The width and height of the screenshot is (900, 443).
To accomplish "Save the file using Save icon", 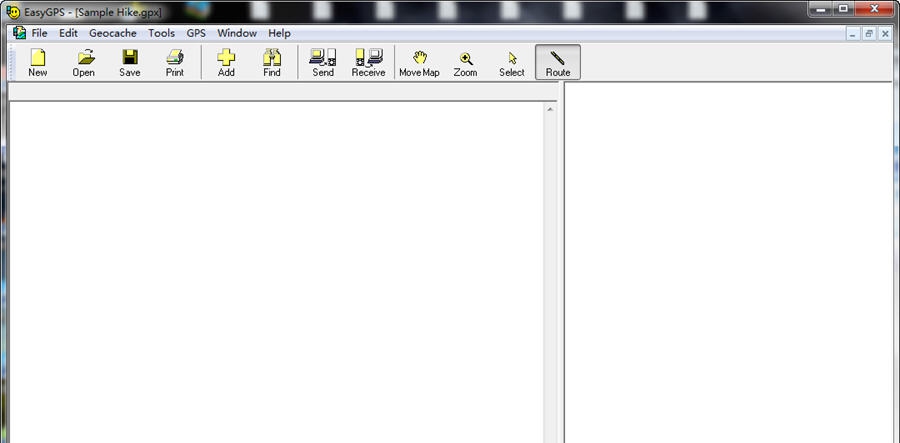I will click(130, 63).
